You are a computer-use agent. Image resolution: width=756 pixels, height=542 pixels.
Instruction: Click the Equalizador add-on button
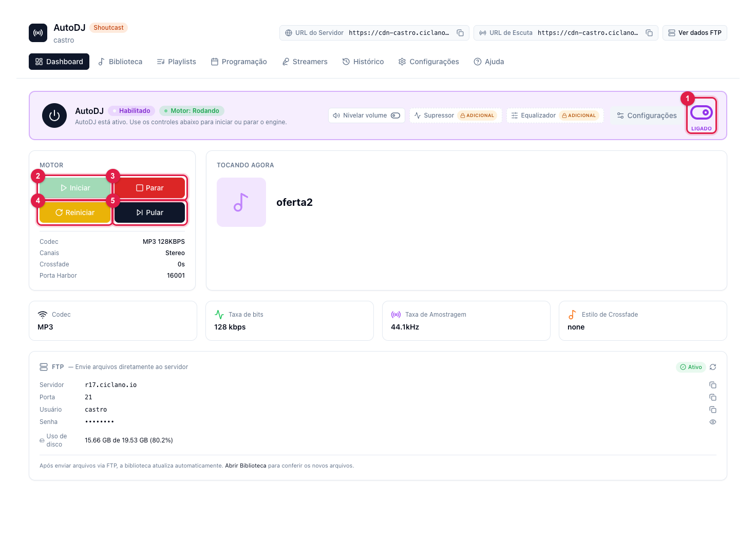(555, 115)
